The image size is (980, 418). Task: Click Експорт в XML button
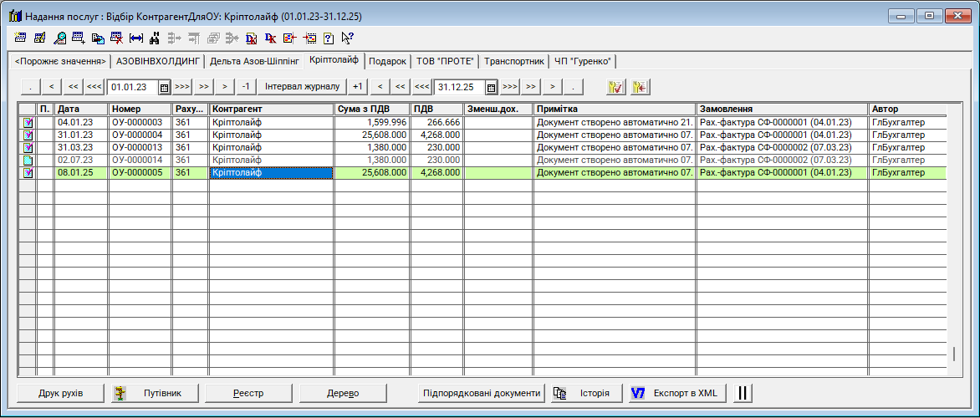coord(678,393)
